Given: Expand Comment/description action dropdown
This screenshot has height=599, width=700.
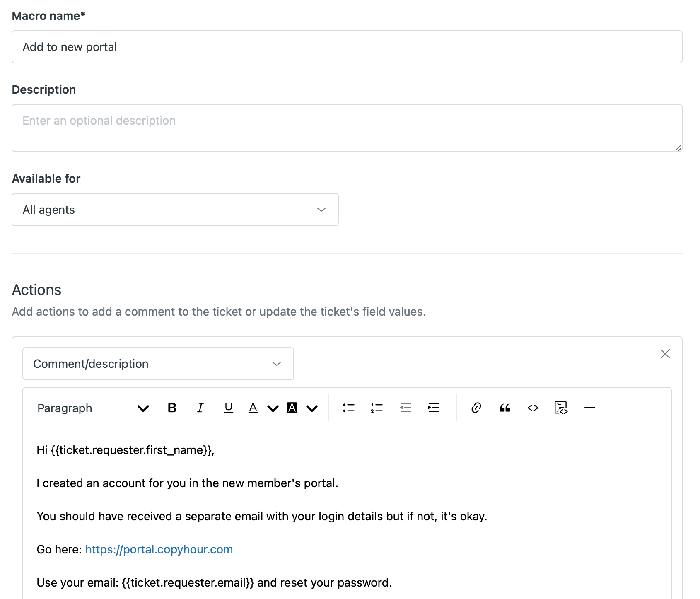Looking at the screenshot, I should tap(158, 364).
